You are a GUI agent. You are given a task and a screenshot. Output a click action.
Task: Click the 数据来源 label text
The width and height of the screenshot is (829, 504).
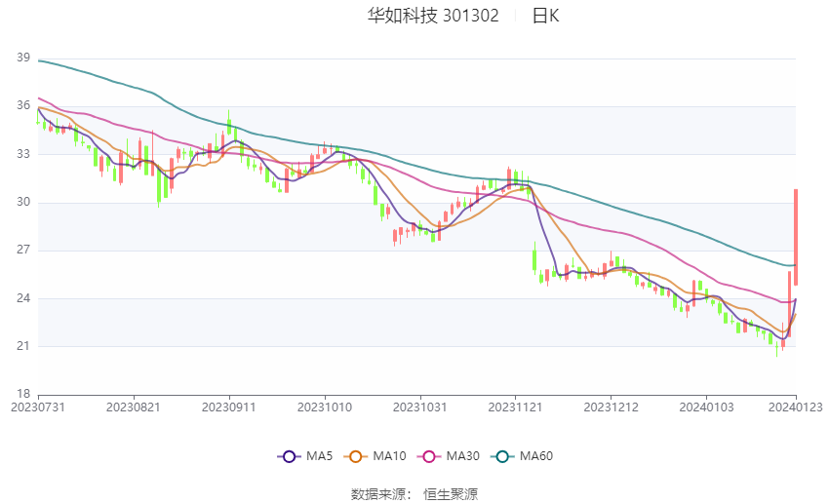pos(378,494)
